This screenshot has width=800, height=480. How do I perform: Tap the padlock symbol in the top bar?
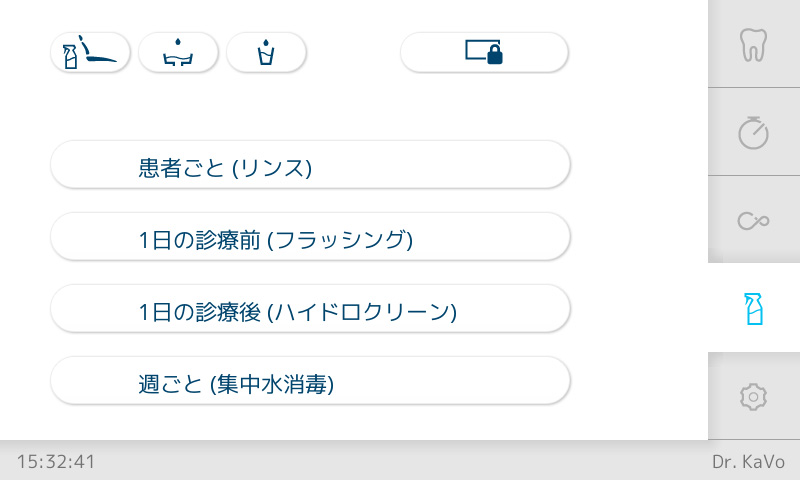(495, 56)
